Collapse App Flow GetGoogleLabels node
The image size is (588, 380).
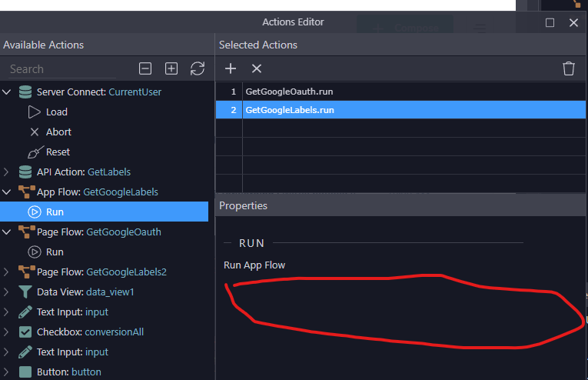tap(6, 192)
